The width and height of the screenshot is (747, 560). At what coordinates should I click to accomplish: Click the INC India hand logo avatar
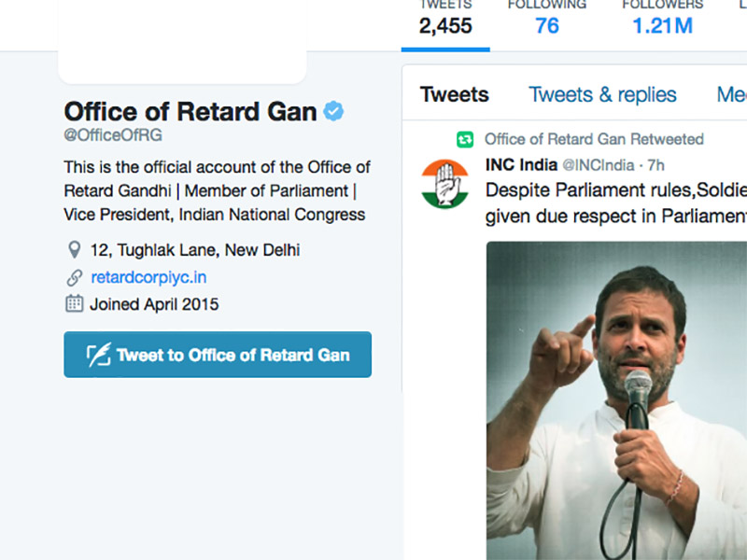click(445, 184)
